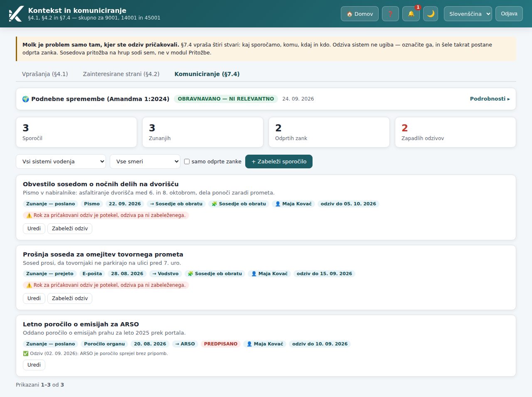This screenshot has width=532, height=397.
Task: Click the '→ Vodstvo' recipient tag
Action: tap(165, 274)
